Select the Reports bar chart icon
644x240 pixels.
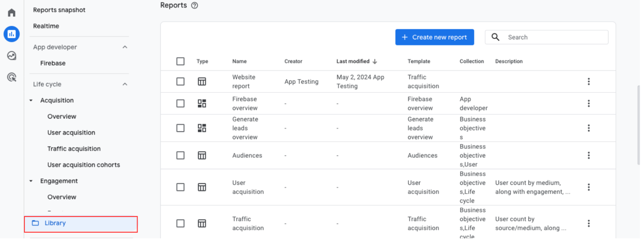12,34
